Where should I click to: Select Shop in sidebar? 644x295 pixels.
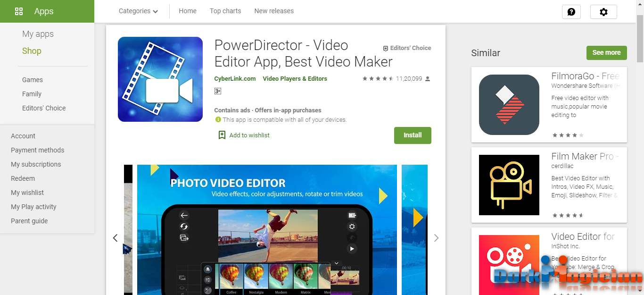pyautogui.click(x=32, y=51)
